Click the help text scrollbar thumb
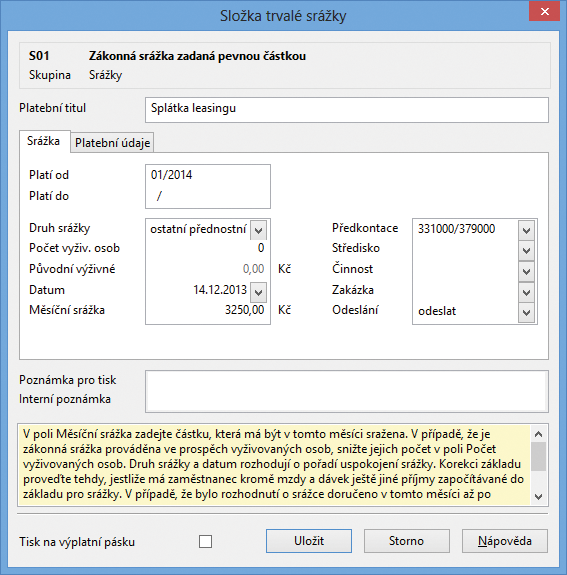 (538, 456)
